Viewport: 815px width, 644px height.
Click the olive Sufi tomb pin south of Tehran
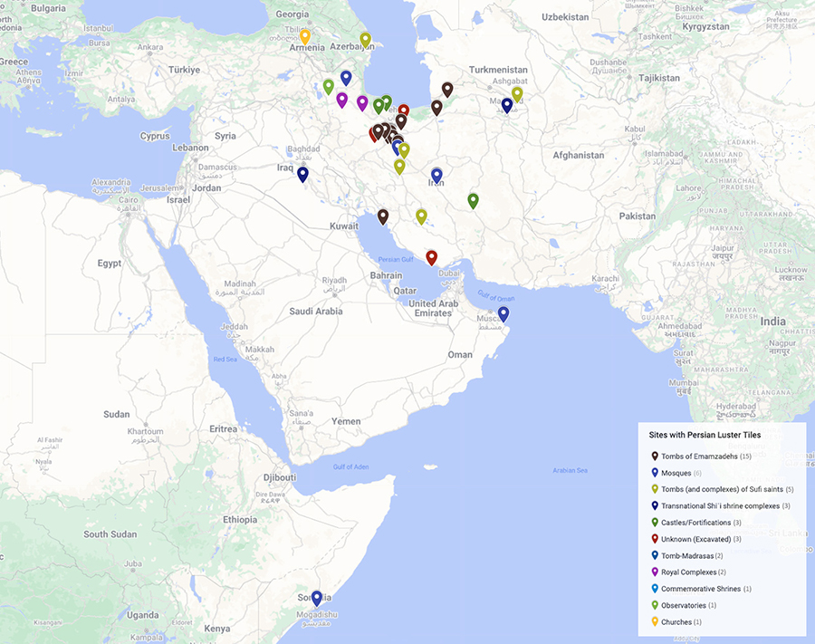point(399,167)
